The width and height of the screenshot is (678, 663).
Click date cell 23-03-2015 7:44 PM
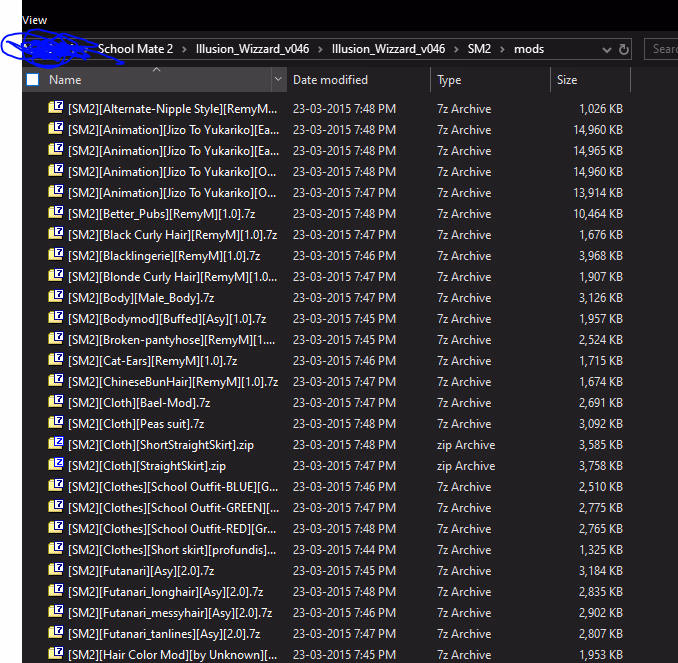tap(344, 550)
